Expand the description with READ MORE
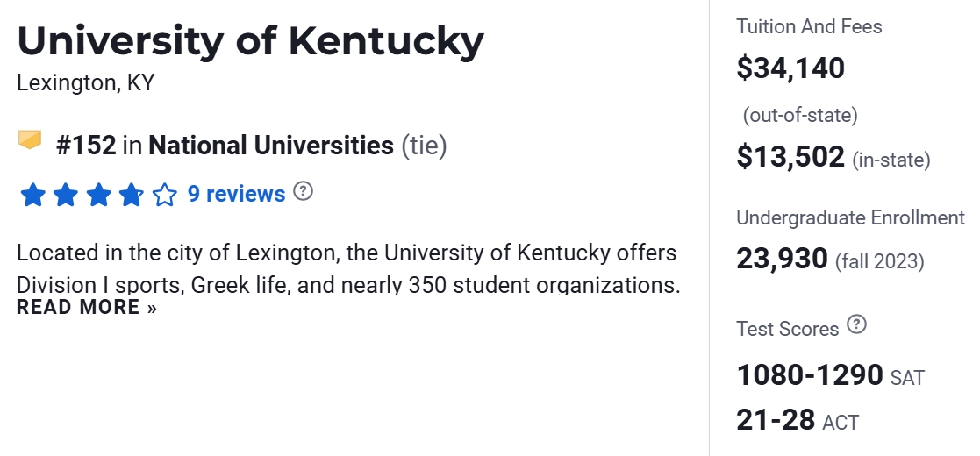The height and width of the screenshot is (456, 980). coord(87,308)
